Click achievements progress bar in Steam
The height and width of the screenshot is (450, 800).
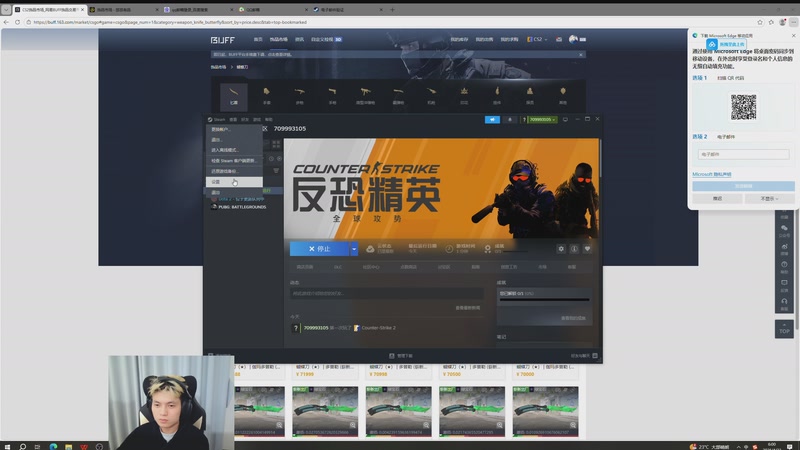(x=544, y=299)
